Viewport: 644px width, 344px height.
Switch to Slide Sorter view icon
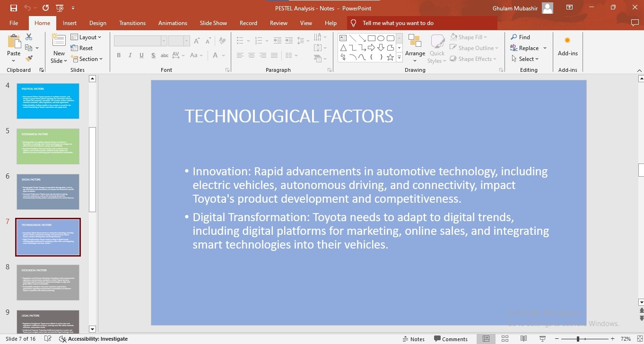pos(505,339)
